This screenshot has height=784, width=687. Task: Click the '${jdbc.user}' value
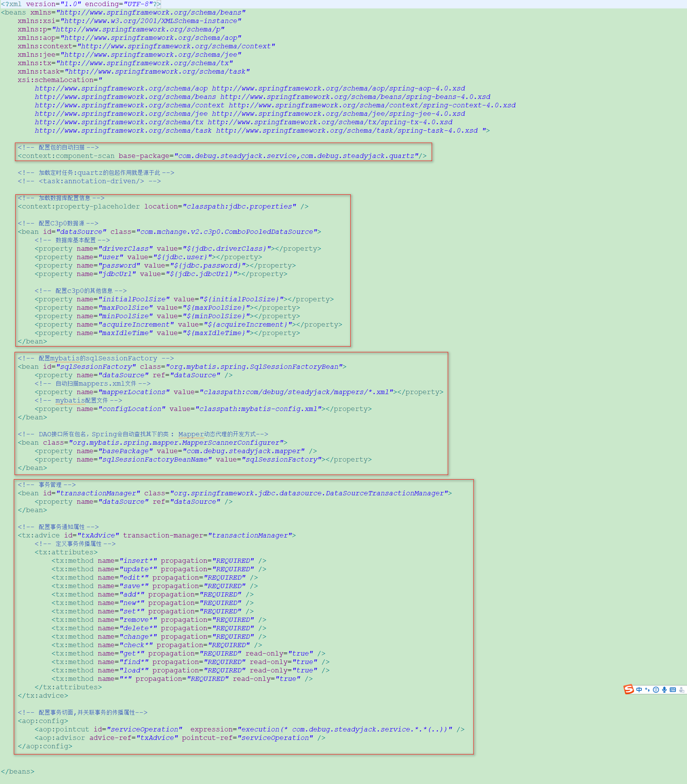[182, 257]
